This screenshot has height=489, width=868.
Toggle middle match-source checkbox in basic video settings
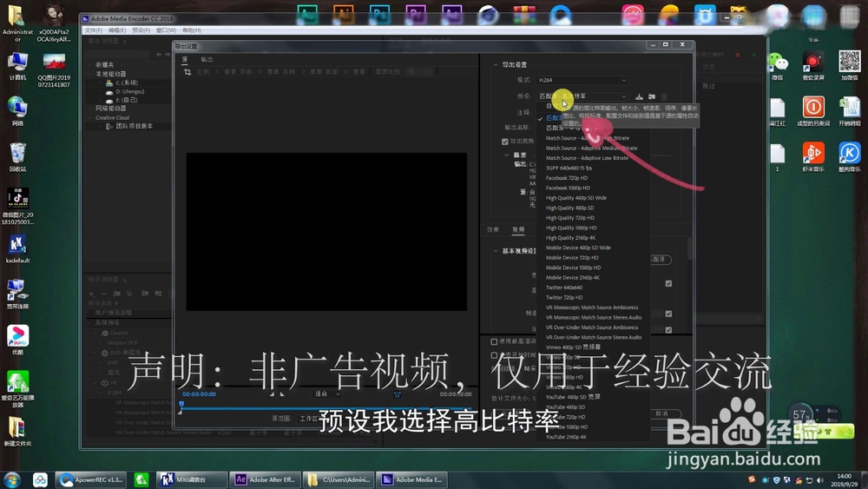[668, 314]
